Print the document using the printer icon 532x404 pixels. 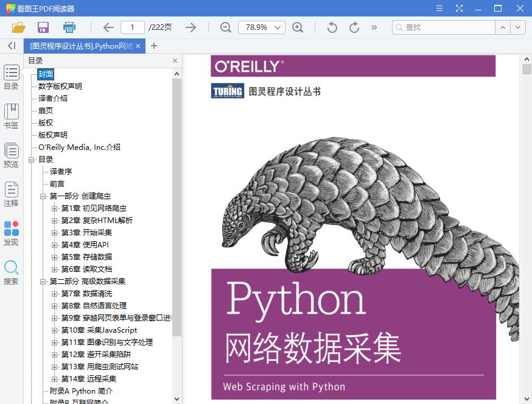[69, 27]
